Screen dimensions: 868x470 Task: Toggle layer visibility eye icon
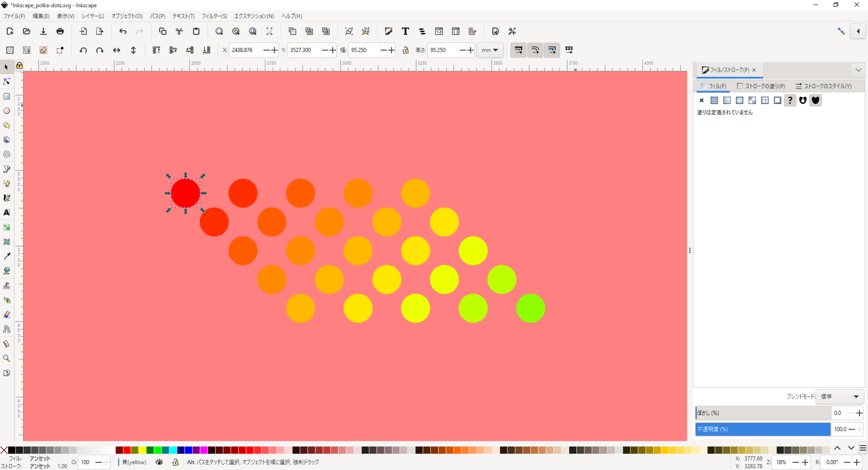pyautogui.click(x=159, y=462)
